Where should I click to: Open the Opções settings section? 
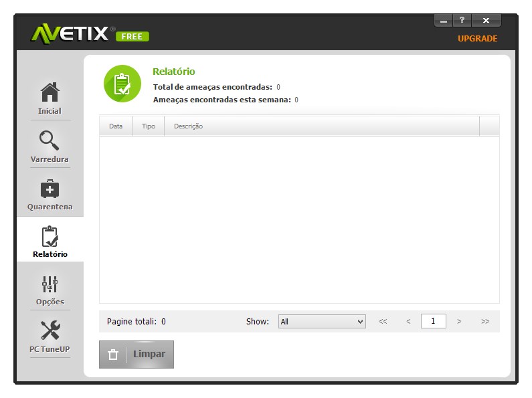pyautogui.click(x=50, y=290)
